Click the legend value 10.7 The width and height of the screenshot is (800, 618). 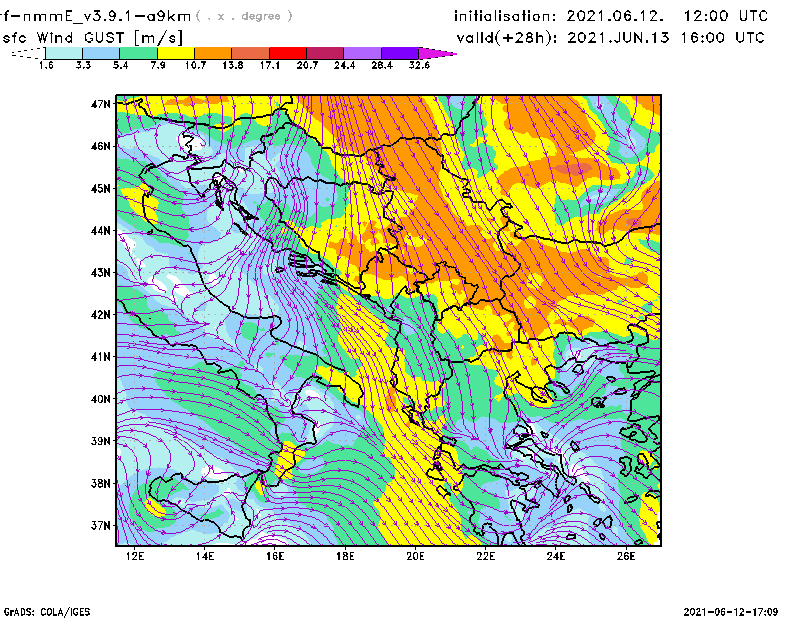click(195, 65)
